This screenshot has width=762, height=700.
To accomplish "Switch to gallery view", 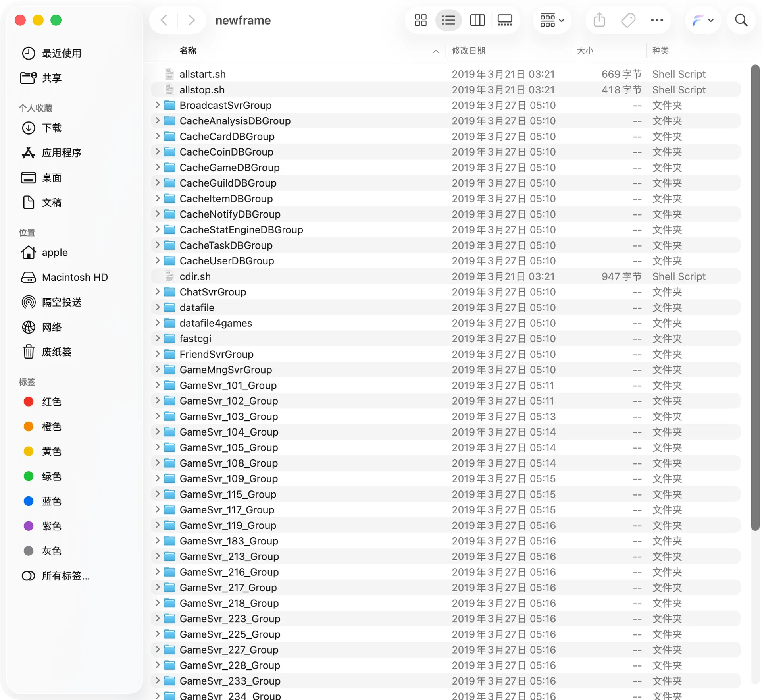I will coord(505,20).
